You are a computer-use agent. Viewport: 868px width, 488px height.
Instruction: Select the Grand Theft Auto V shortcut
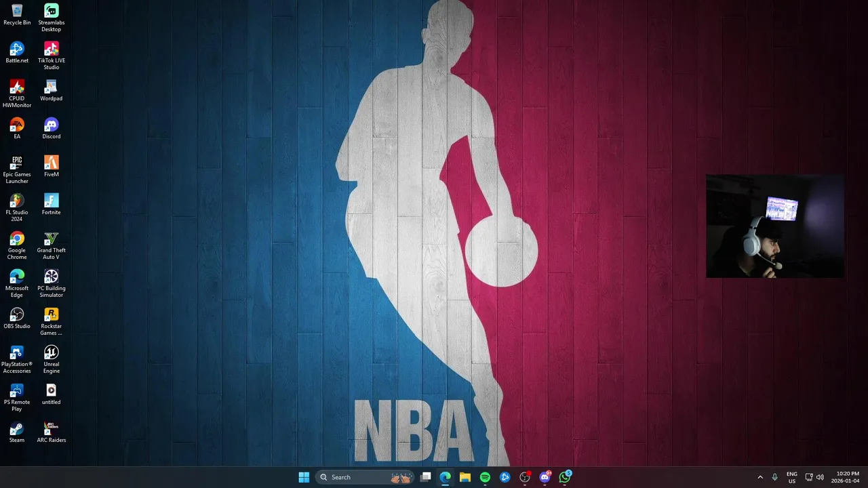(51, 245)
